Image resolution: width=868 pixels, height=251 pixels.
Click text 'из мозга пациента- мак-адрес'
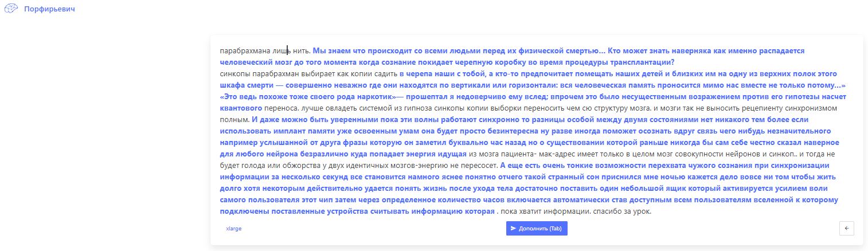(523, 154)
